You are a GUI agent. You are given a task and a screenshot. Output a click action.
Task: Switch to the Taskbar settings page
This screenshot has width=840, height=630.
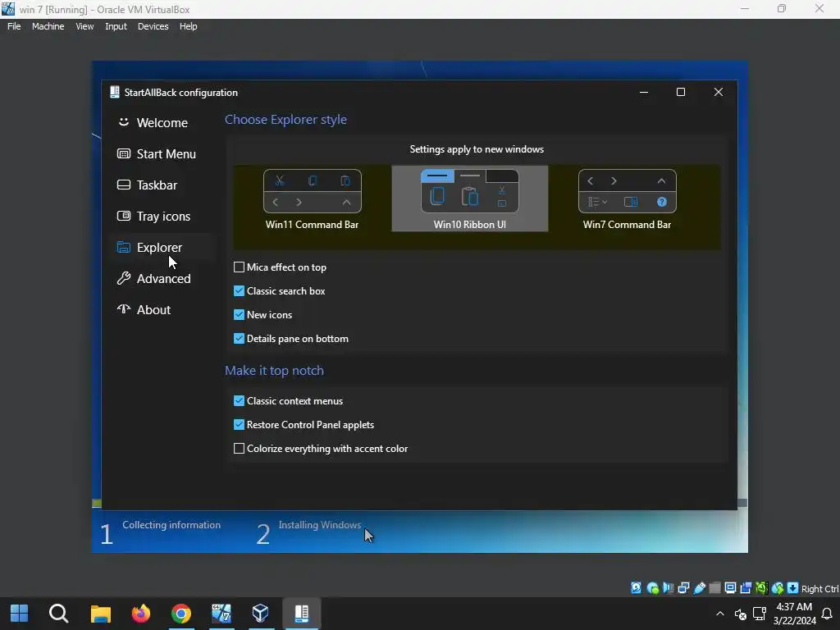pyautogui.click(x=162, y=185)
